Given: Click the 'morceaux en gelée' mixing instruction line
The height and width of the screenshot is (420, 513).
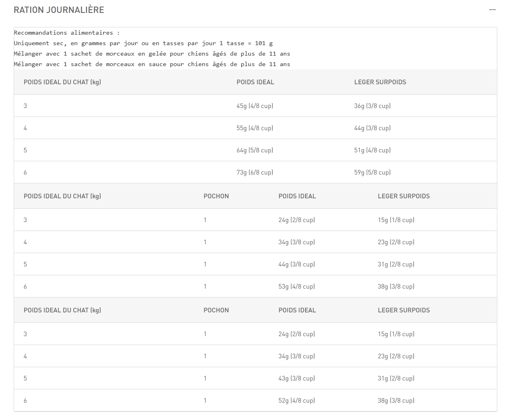Looking at the screenshot, I should (x=152, y=54).
